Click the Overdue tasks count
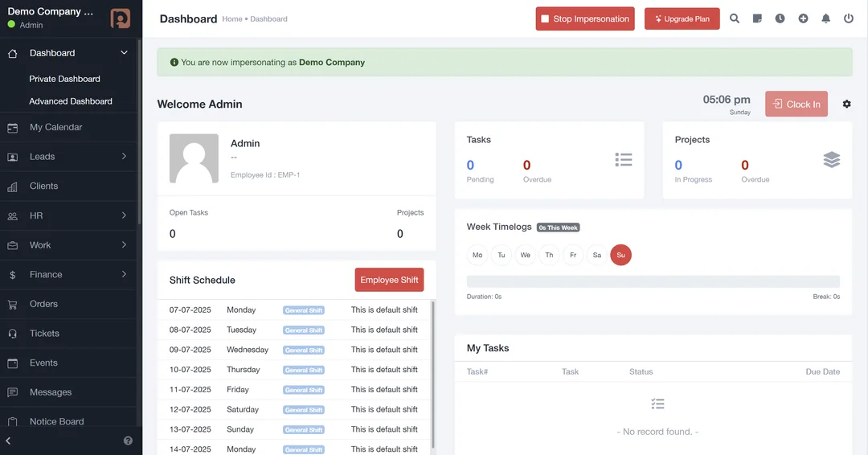 [526, 165]
